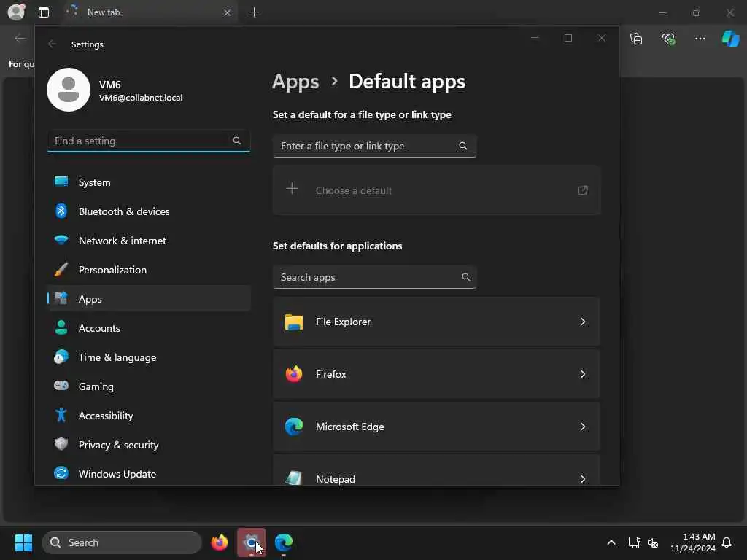Open a new tab in Edge
The image size is (747, 560).
click(x=255, y=12)
